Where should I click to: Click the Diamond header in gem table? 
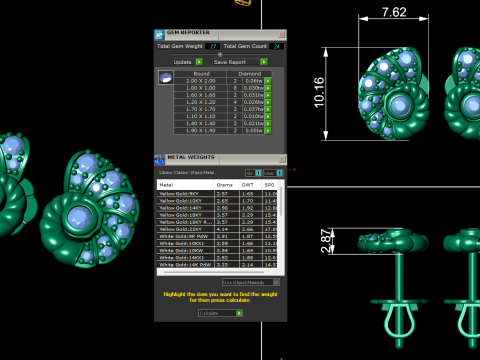point(250,74)
